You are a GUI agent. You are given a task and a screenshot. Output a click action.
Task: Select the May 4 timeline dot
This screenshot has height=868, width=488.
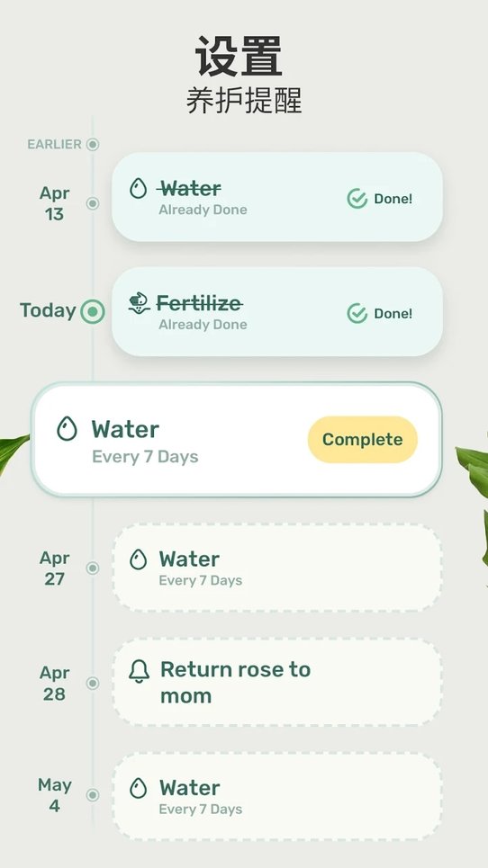(93, 795)
